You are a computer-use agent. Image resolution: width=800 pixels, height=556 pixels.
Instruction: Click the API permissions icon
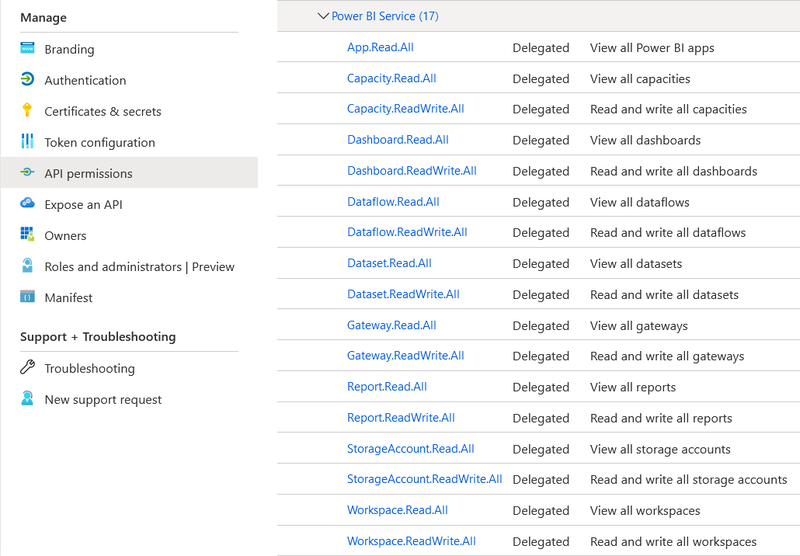pos(27,172)
